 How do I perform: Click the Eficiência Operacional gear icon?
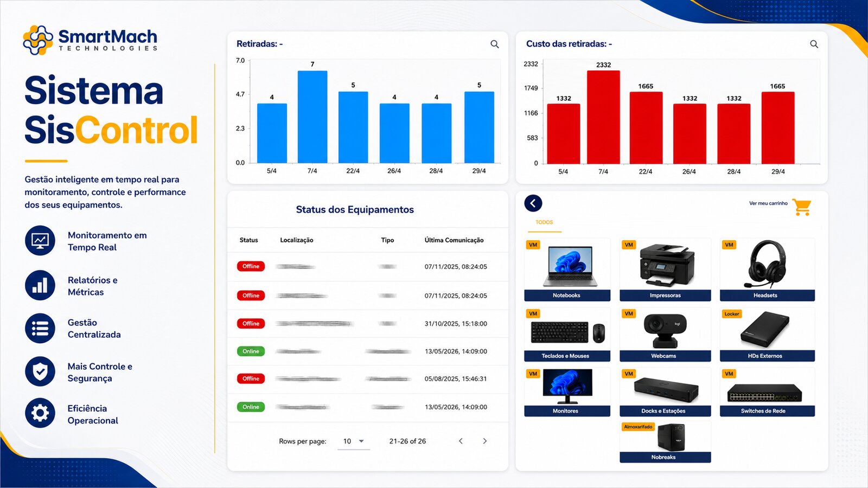(40, 413)
